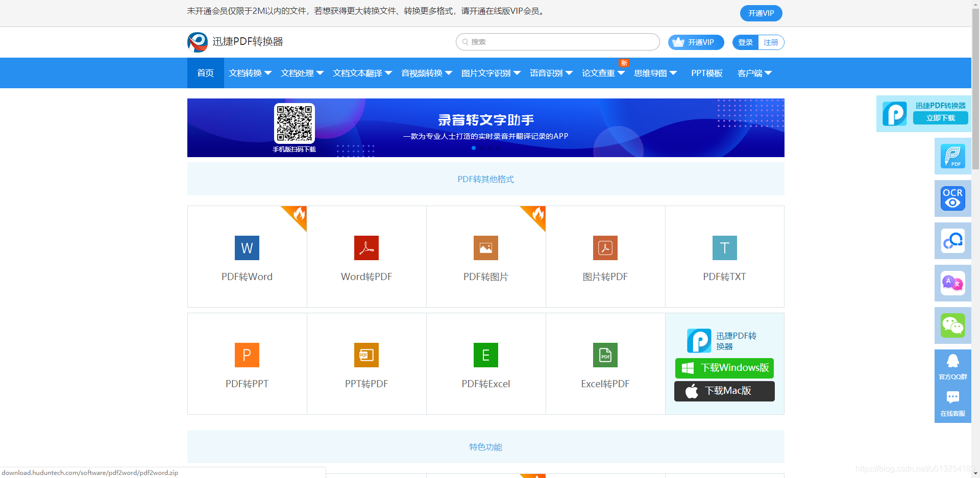This screenshot has width=980, height=478.
Task: Open the Word转PDF converter icon
Action: click(366, 248)
